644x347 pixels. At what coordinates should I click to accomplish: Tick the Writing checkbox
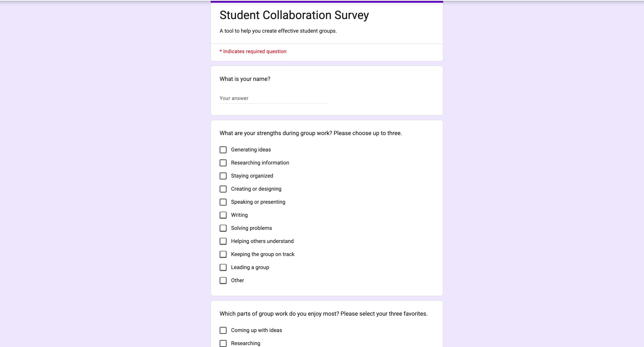click(x=223, y=215)
